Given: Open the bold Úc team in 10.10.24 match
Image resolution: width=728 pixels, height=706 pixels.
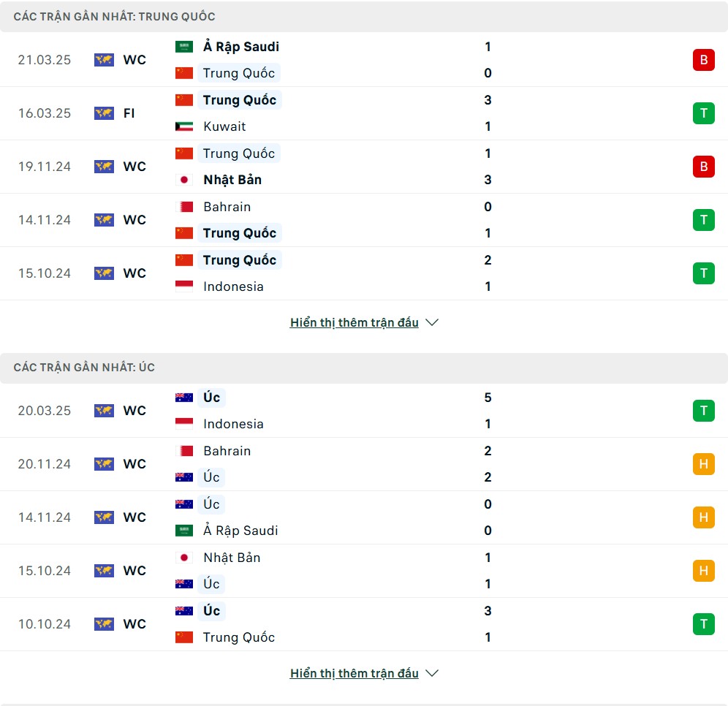Looking at the screenshot, I should [x=212, y=611].
